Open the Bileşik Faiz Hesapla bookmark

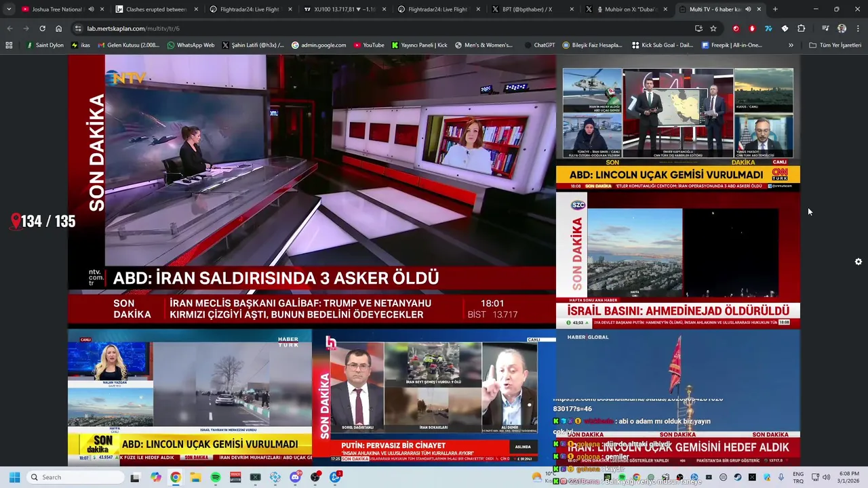click(x=592, y=45)
